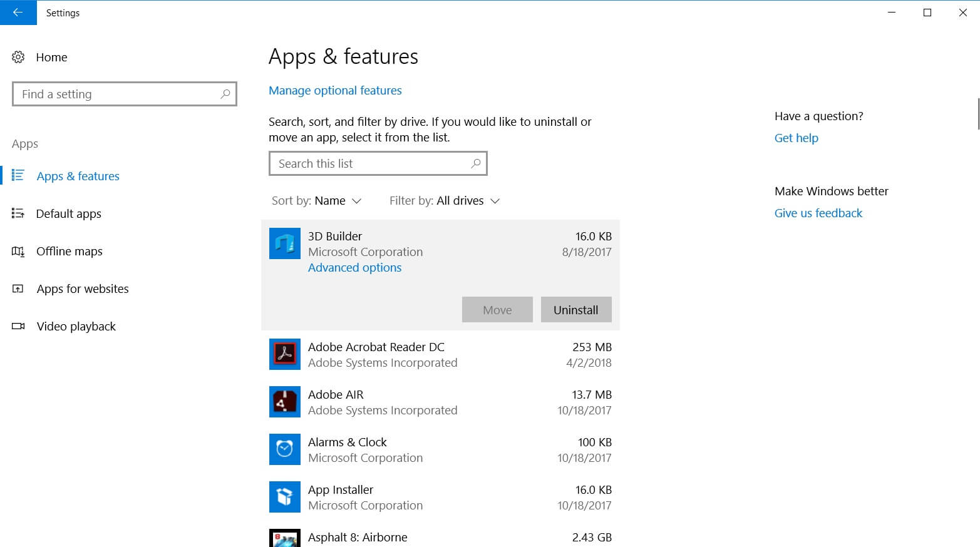This screenshot has height=547, width=980.
Task: Focus the Search this list field
Action: tap(378, 163)
